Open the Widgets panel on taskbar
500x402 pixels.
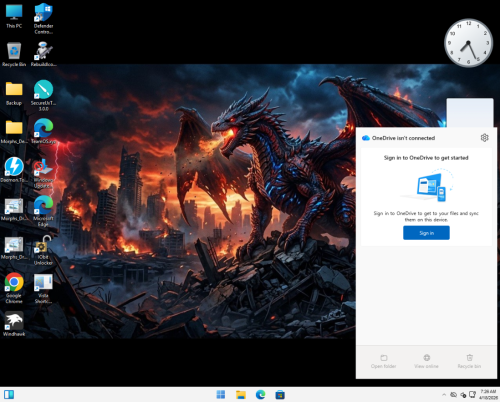tap(9, 395)
